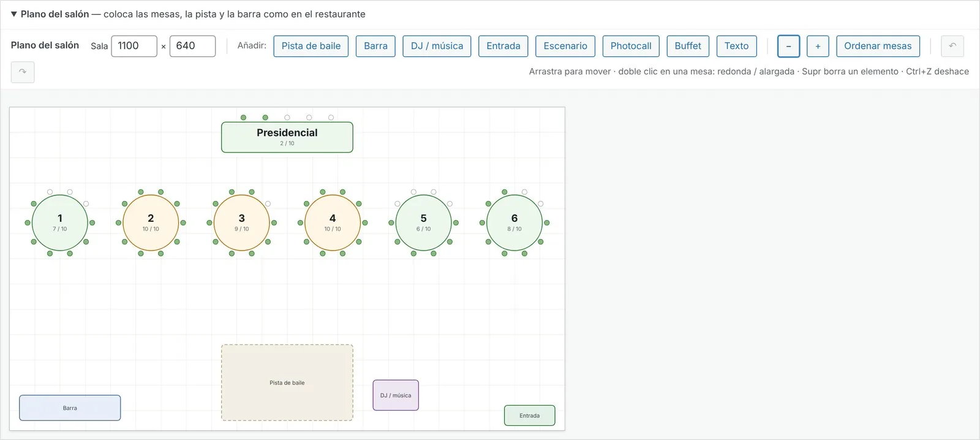
Task: Add an Entrada element
Action: [503, 46]
